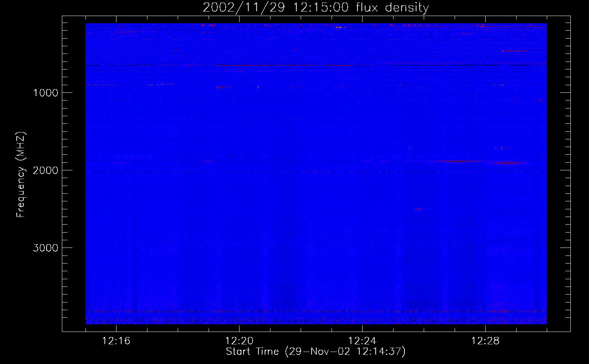589x364 pixels.
Task: Click the 12:24 time tick label
Action: point(362,341)
